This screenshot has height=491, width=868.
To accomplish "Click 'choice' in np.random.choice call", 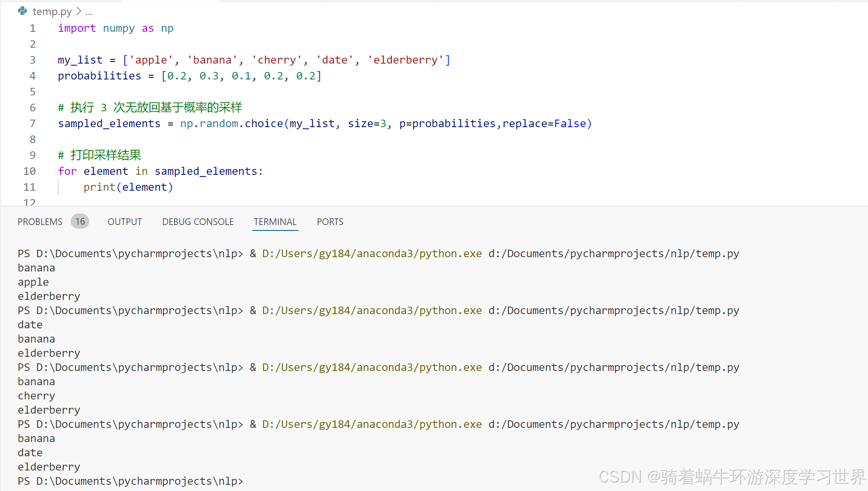I will tap(264, 123).
